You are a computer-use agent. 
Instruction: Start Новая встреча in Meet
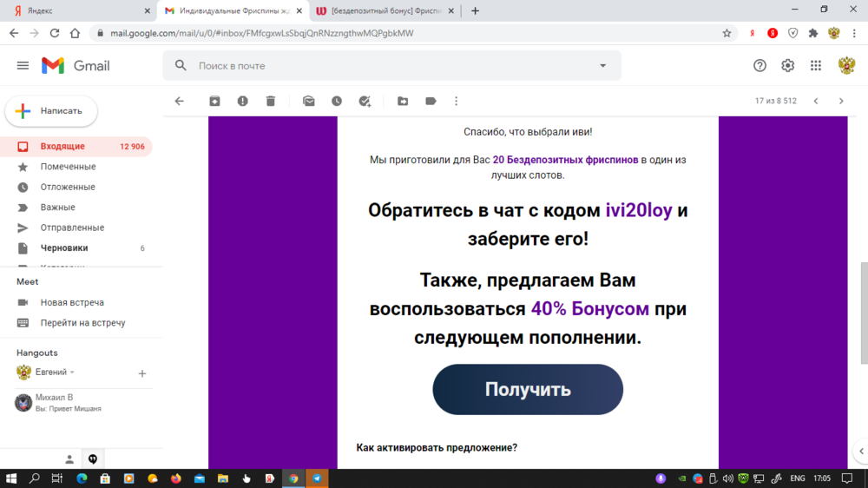[x=72, y=302]
